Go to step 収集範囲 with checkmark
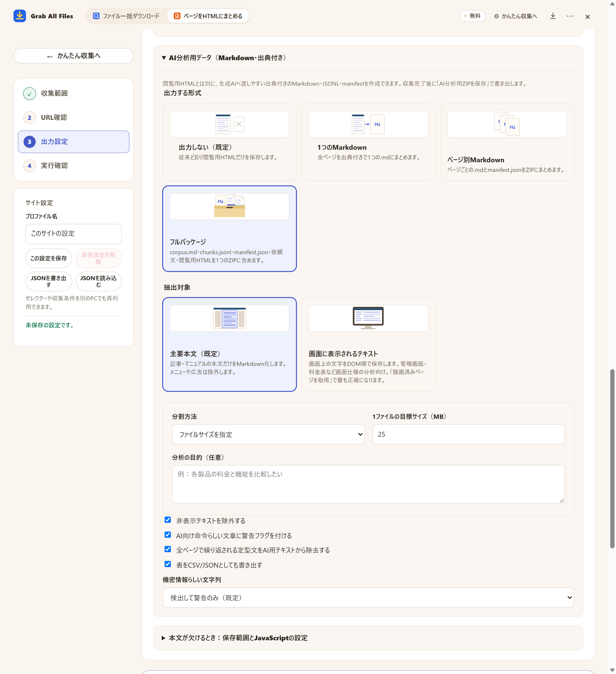 tap(74, 93)
